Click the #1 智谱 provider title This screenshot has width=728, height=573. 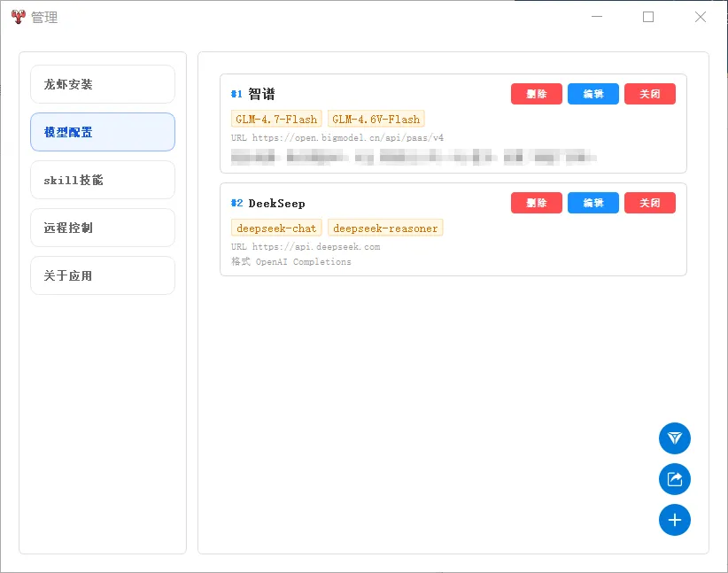253,94
